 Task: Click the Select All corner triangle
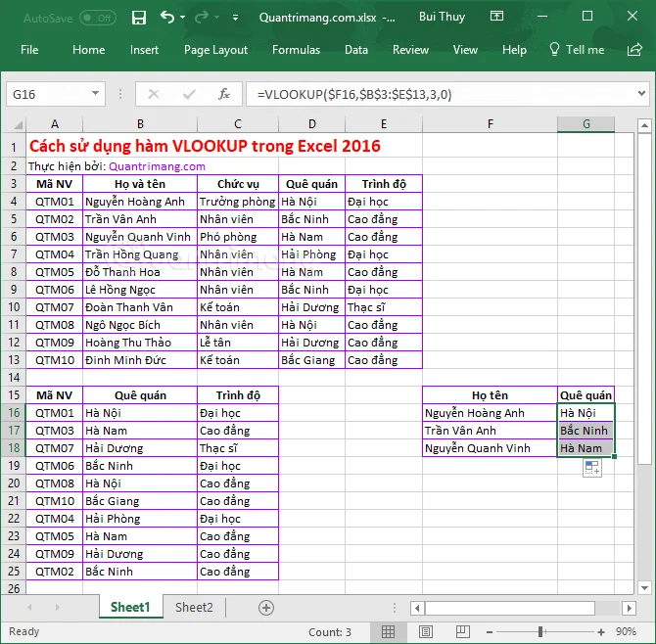tap(18, 124)
